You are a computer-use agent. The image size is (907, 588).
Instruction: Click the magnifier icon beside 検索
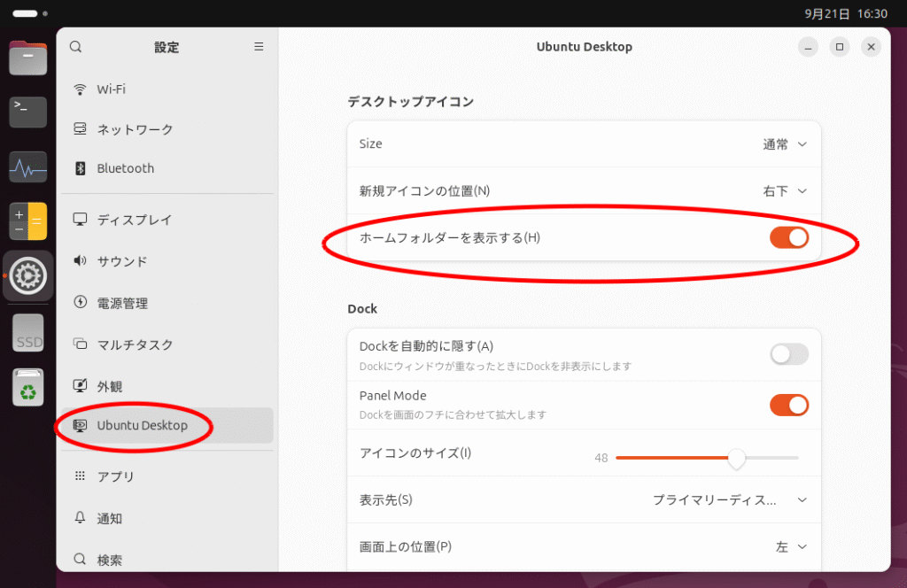[x=80, y=559]
